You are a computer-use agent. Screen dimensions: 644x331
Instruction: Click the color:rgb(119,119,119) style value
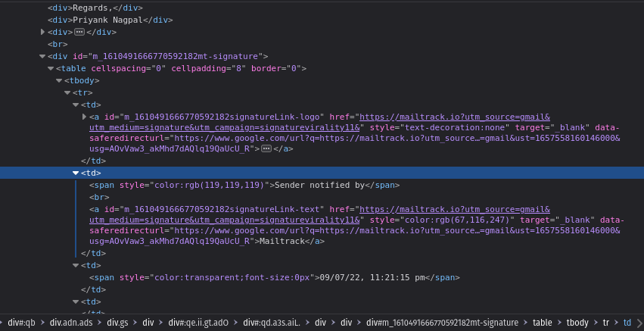[x=210, y=185]
